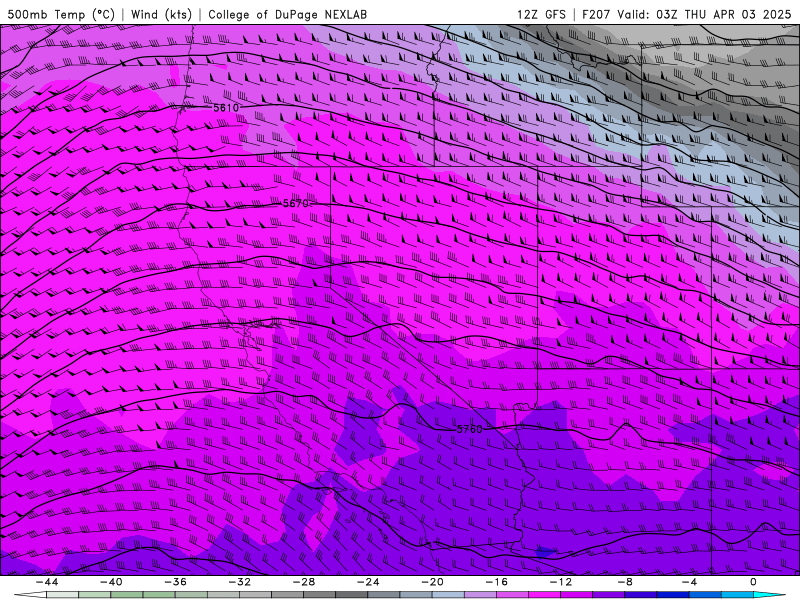The width and height of the screenshot is (800, 600).
Task: Click the -4 colorbar tick label
Action: click(689, 582)
